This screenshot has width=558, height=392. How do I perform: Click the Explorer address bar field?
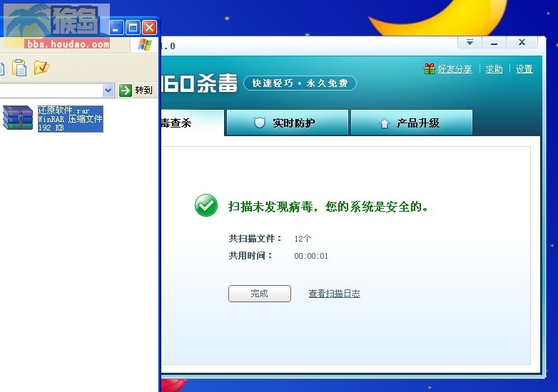51,91
